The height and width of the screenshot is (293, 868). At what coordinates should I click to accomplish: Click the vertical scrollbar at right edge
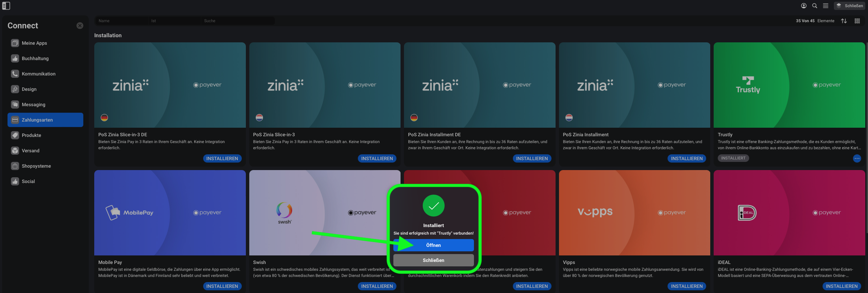coord(867,138)
